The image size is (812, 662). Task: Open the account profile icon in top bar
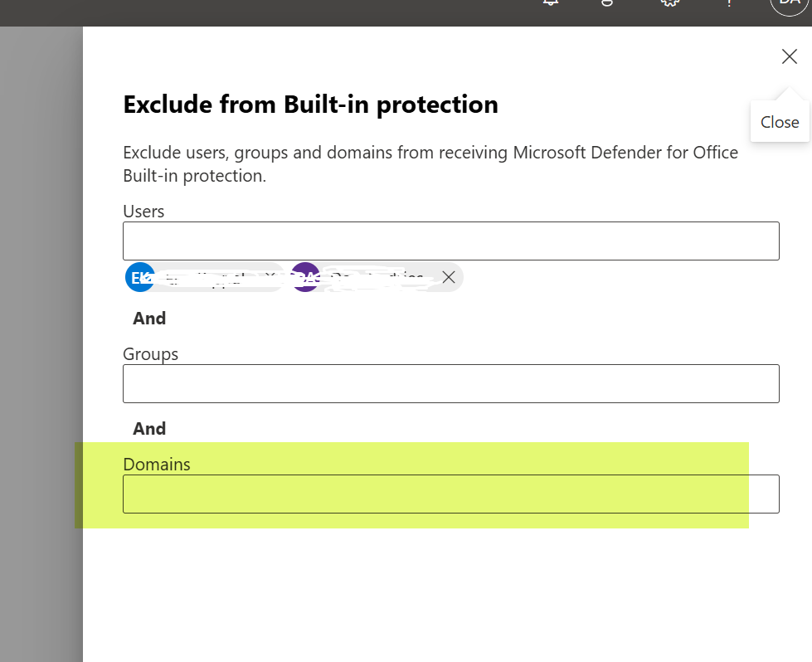click(606, 4)
